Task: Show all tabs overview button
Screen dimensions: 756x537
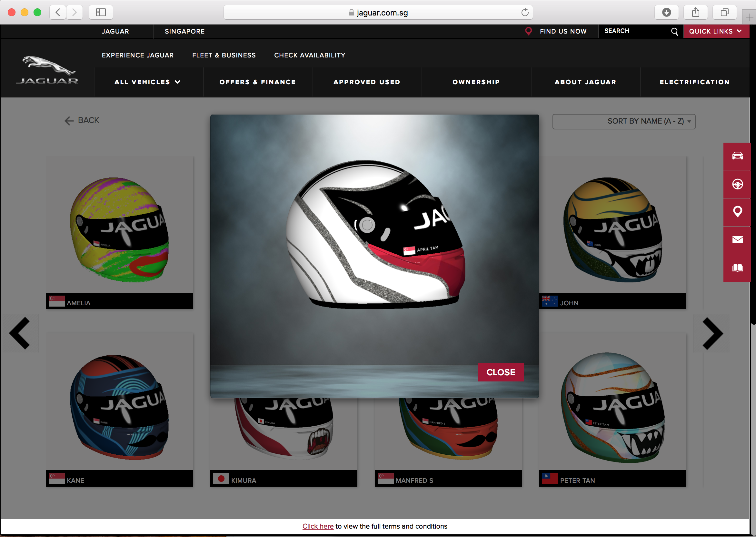Action: [x=725, y=13]
